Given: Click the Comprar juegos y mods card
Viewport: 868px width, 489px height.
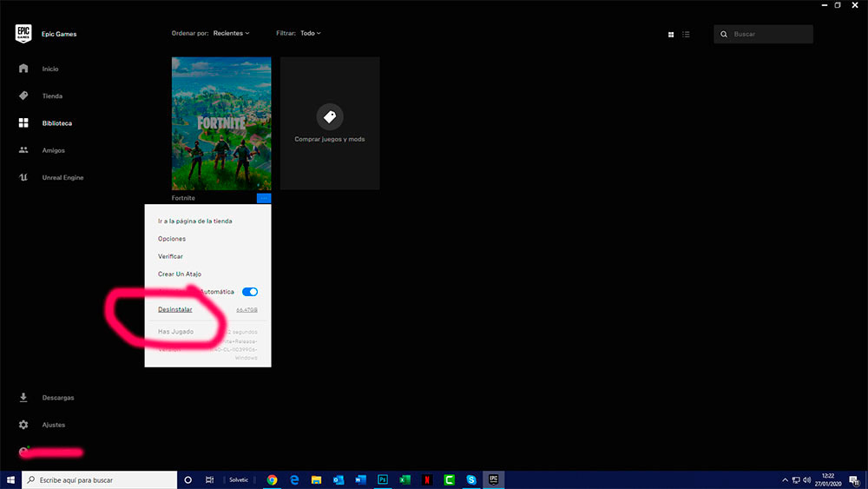Looking at the screenshot, I should [330, 123].
